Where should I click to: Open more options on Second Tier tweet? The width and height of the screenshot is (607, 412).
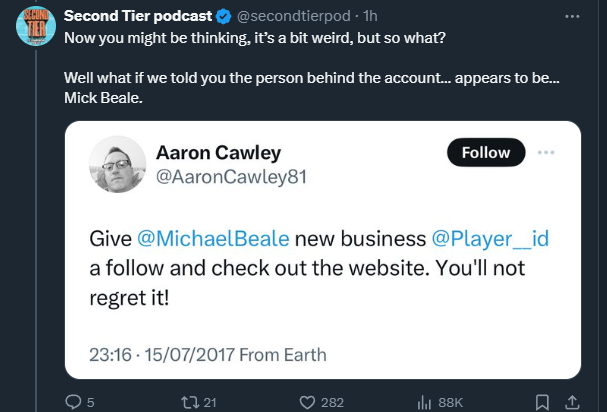[x=572, y=16]
